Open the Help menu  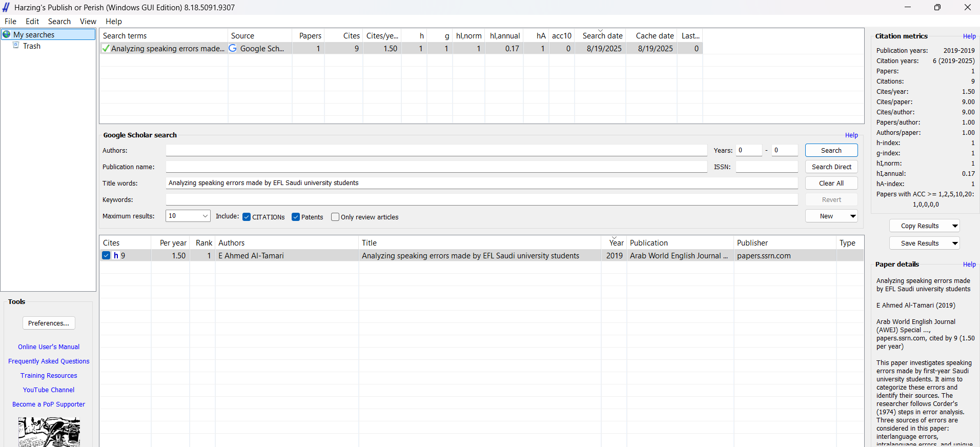tap(114, 22)
